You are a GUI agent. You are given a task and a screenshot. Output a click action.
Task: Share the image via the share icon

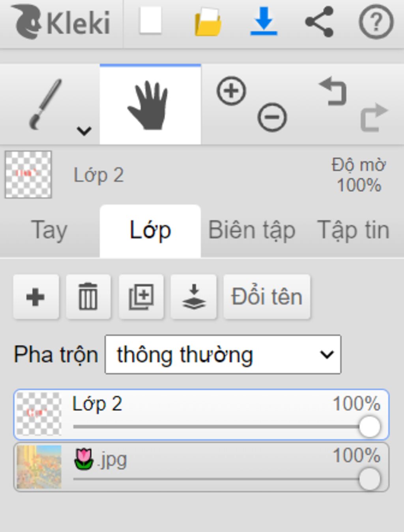click(320, 22)
